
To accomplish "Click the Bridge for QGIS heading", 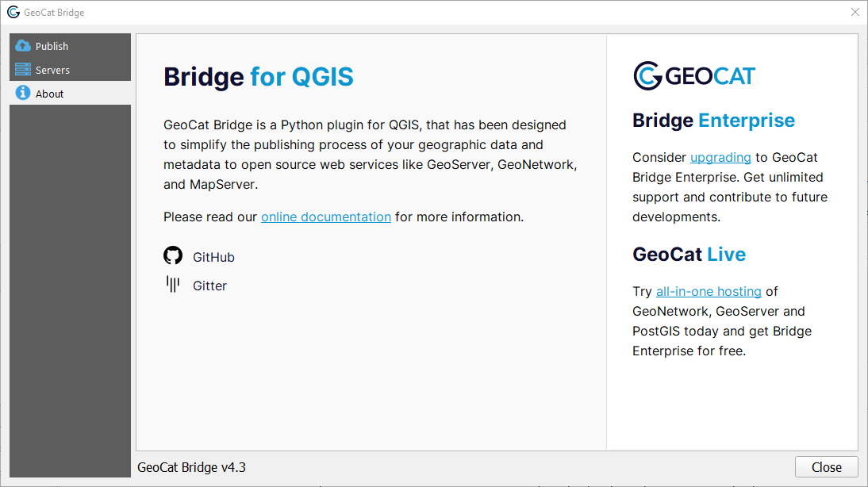I will tap(258, 78).
